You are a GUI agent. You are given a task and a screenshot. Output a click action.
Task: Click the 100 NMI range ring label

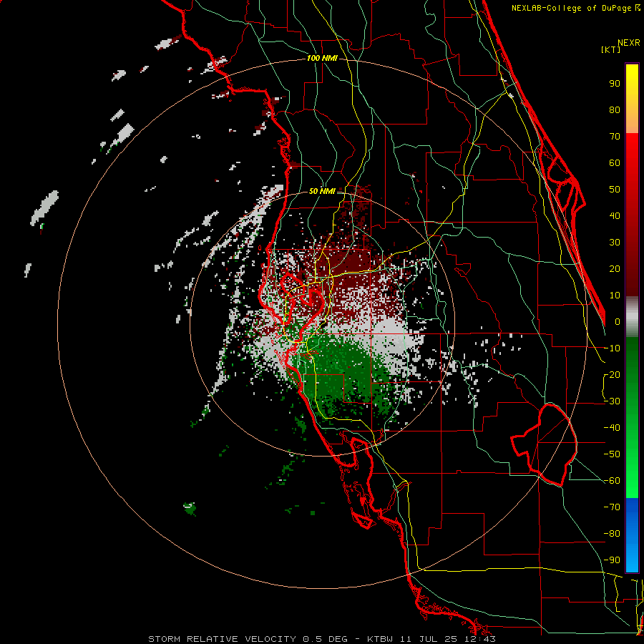click(x=322, y=59)
